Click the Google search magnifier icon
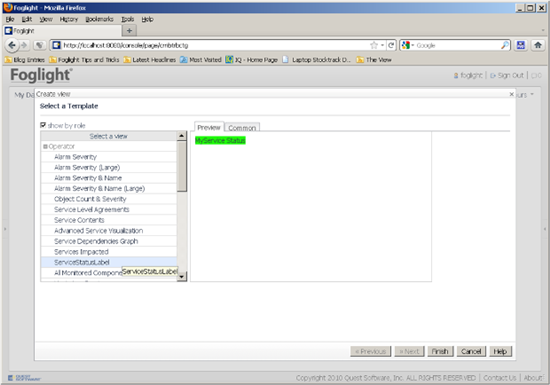The image size is (550, 385). (x=505, y=45)
